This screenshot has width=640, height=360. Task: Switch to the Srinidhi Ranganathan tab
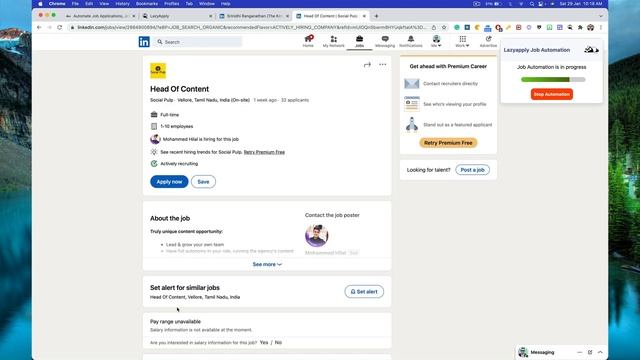click(254, 16)
